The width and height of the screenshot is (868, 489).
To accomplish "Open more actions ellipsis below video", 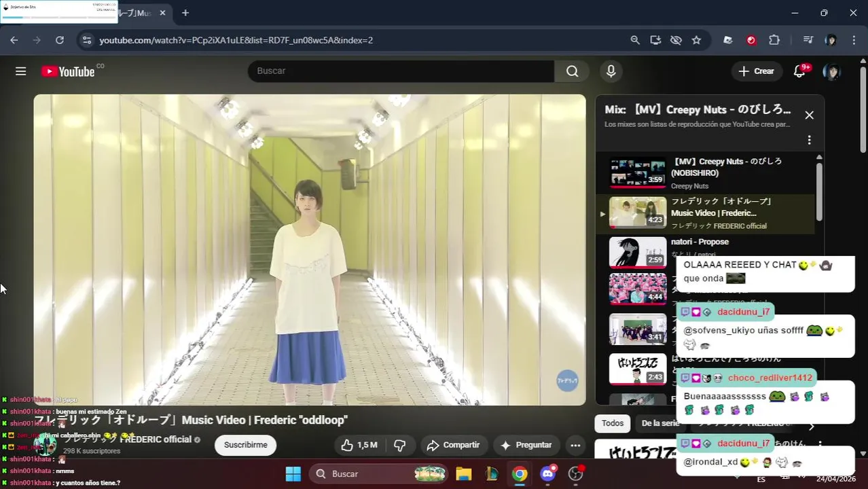I will (x=575, y=445).
